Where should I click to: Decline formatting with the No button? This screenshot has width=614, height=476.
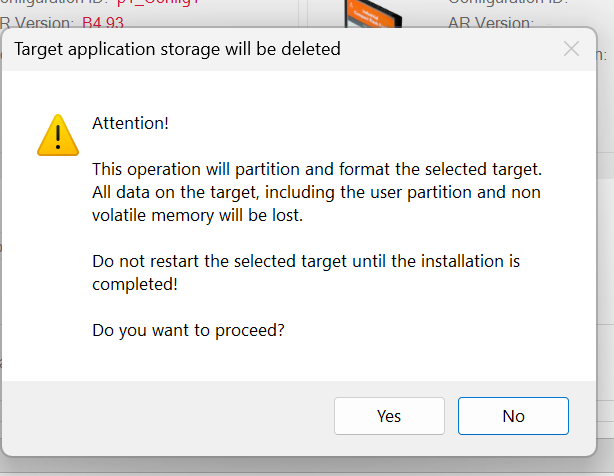pyautogui.click(x=513, y=416)
